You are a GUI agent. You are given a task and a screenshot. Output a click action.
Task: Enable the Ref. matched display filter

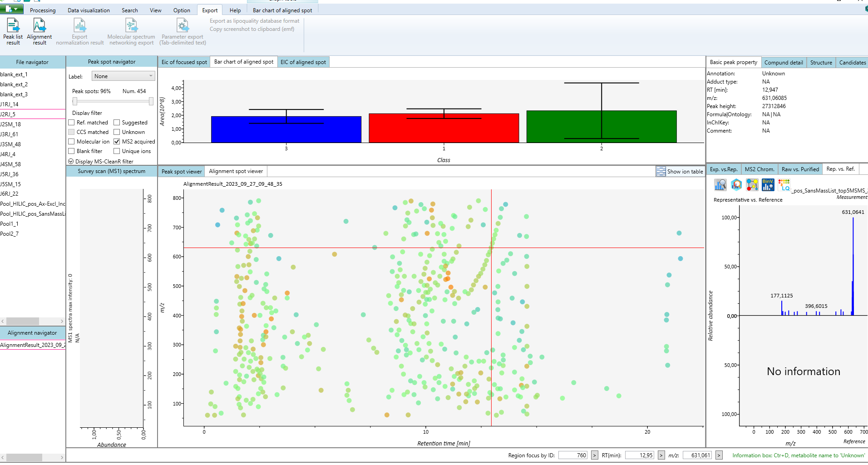tap(71, 122)
